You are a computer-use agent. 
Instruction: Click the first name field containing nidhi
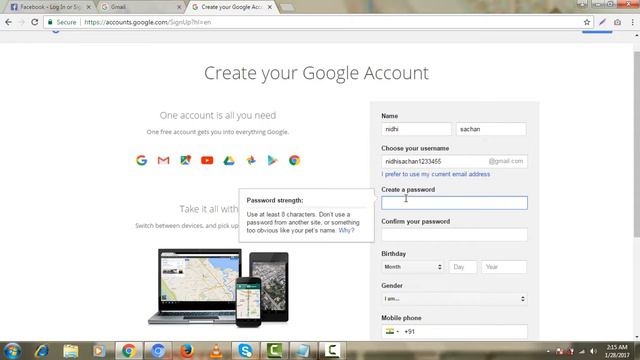[x=416, y=129]
